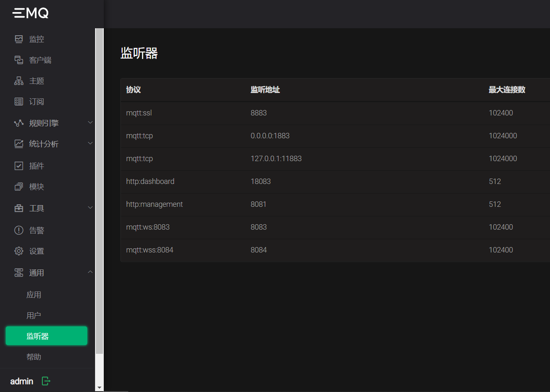The image size is (550, 392).
Task: Select the http:dashboard protocol cell
Action: point(150,181)
